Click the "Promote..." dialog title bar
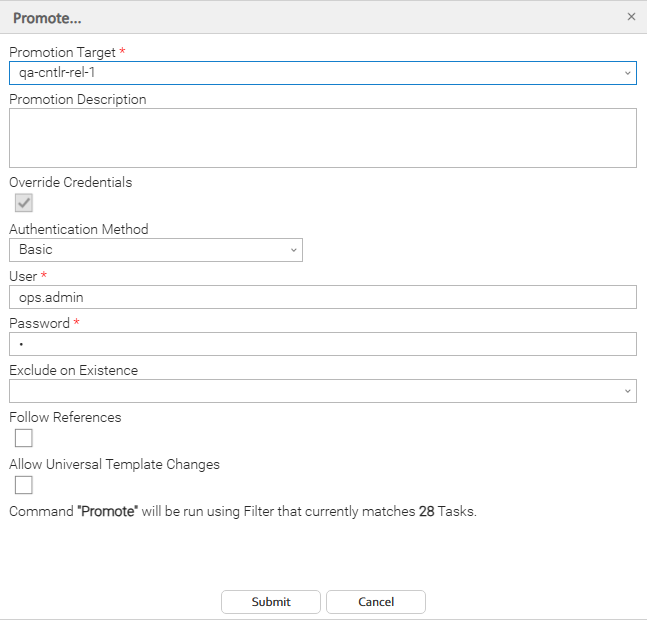Screen dimensions: 647x620 coord(300,17)
